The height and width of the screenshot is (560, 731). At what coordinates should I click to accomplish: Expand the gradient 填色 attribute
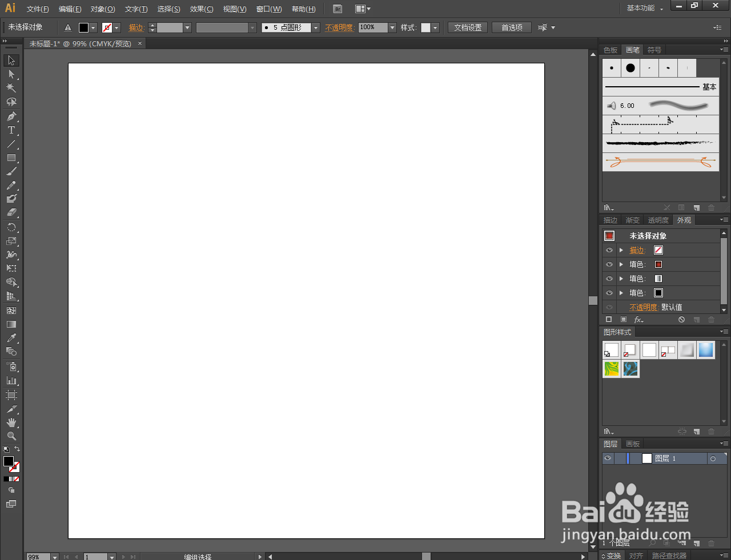[621, 279]
